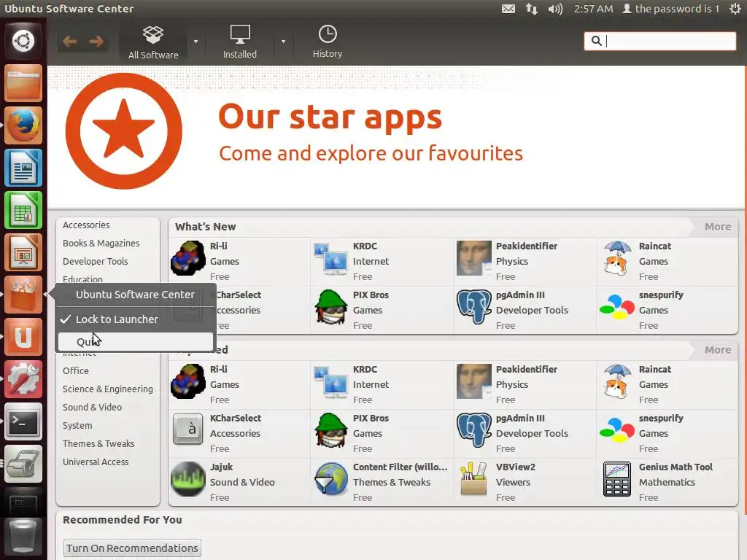Screen dimensions: 747x560
Task: Launch LibreOffice Calc from the launcher
Action: 23,211
